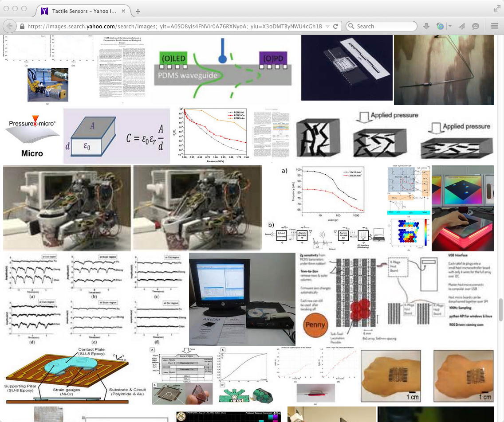Open the wire probe on wood photo

(x=444, y=70)
